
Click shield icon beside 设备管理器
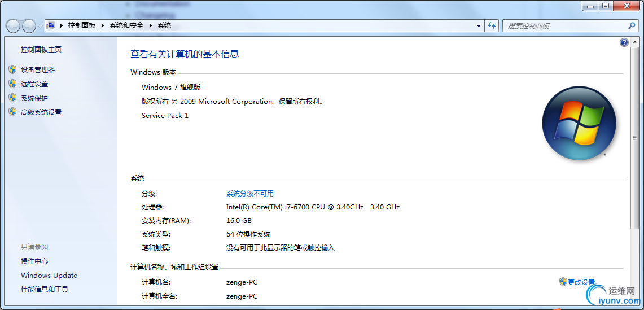tap(12, 69)
